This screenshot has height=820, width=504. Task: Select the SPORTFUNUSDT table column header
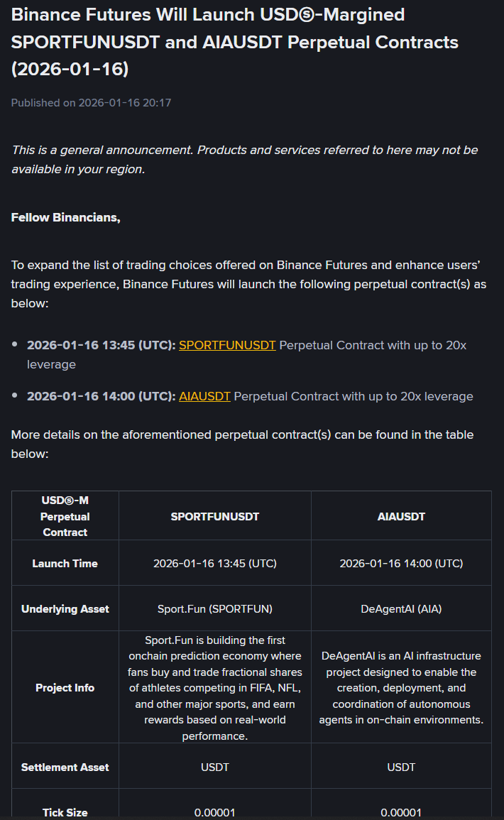tap(214, 517)
